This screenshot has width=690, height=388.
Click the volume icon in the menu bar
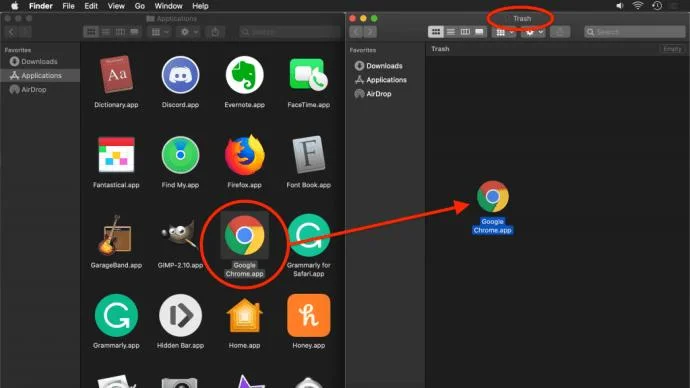click(x=620, y=6)
